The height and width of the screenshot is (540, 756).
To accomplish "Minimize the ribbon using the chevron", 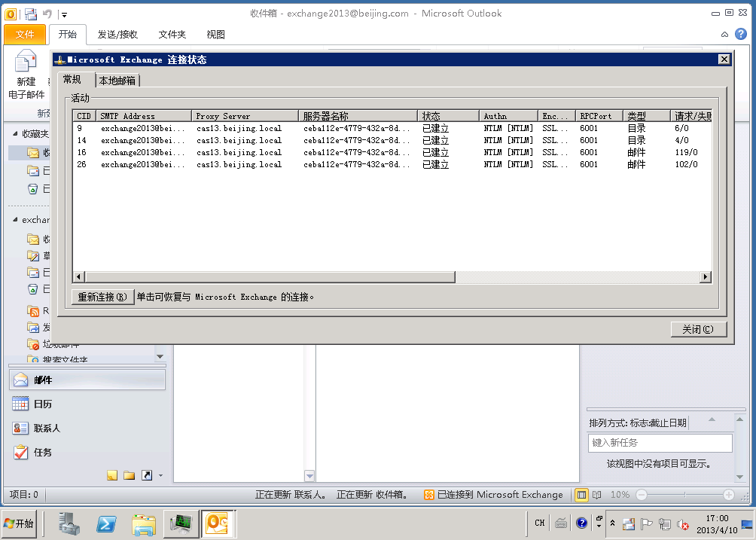I will 724,34.
